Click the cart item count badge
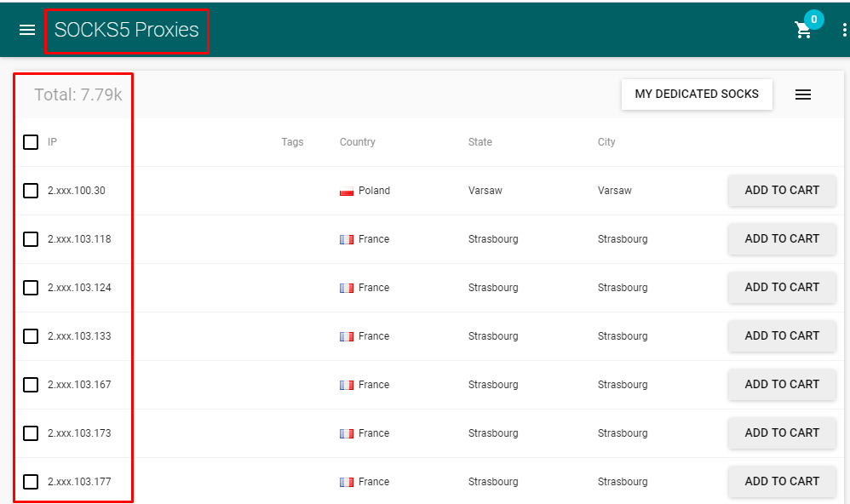Image resolution: width=850 pixels, height=504 pixels. 813,20
